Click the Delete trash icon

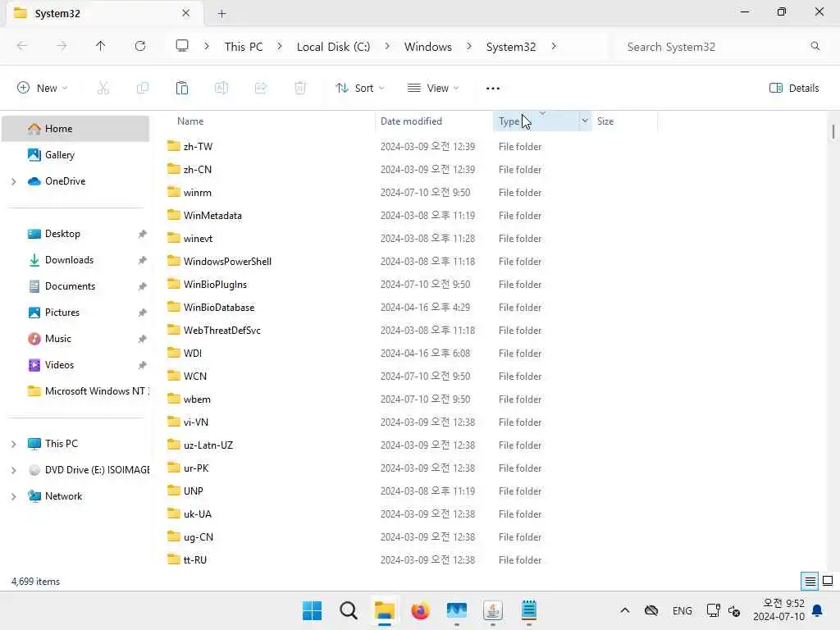(x=300, y=88)
